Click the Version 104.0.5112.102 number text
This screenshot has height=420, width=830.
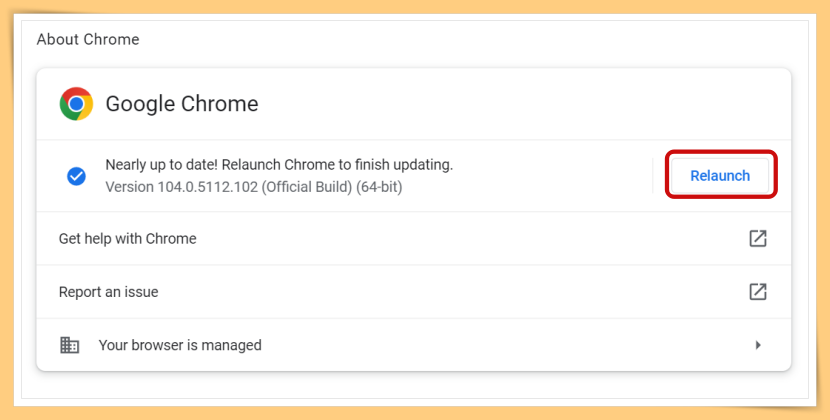(182, 187)
